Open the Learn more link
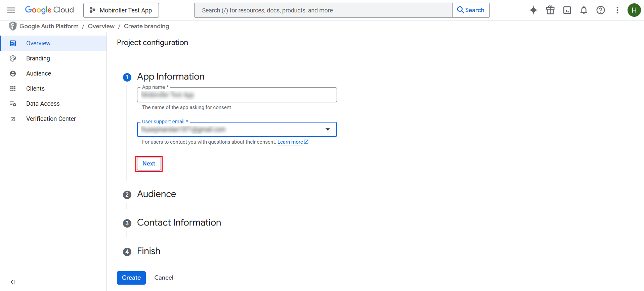Screen dimensions: 644x291 coord(293,142)
